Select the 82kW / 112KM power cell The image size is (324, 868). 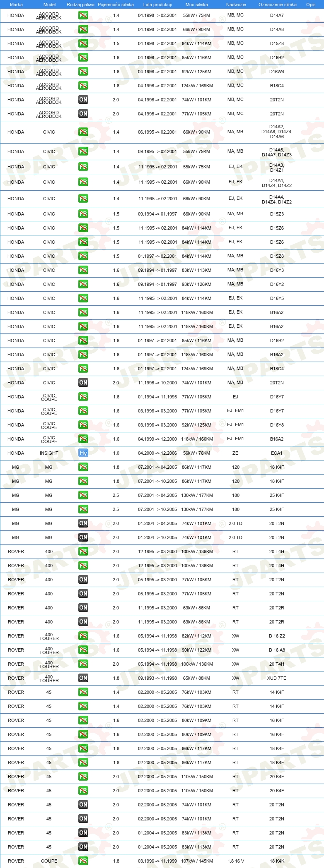click(197, 636)
